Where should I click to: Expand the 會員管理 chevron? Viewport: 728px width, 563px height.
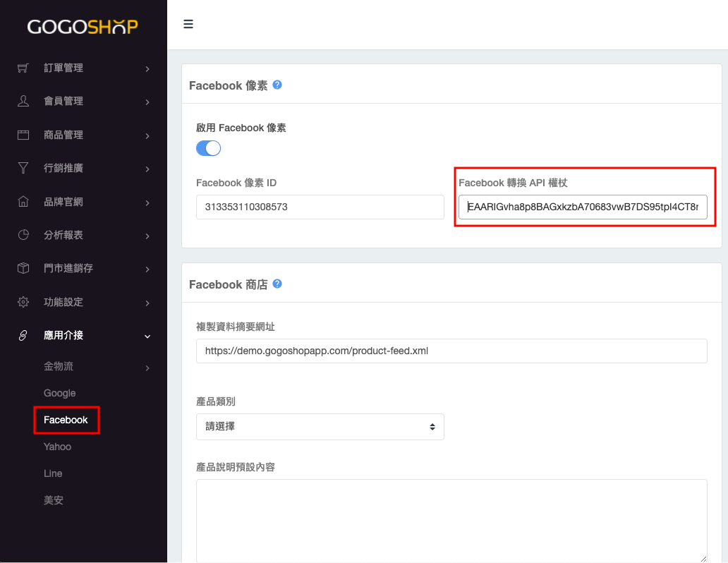click(147, 102)
